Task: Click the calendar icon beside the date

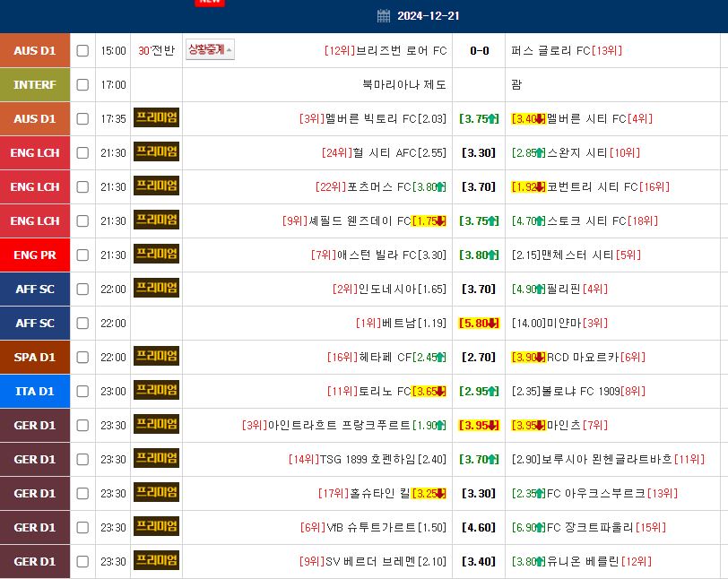Action: (x=384, y=16)
